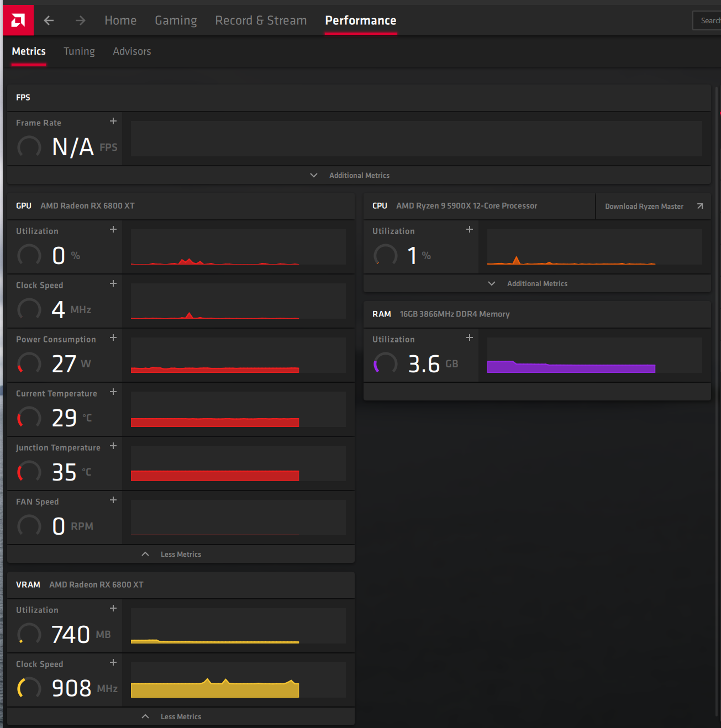Image resolution: width=721 pixels, height=728 pixels.
Task: Click the Frame Rate gauge ring
Action: coord(29,147)
